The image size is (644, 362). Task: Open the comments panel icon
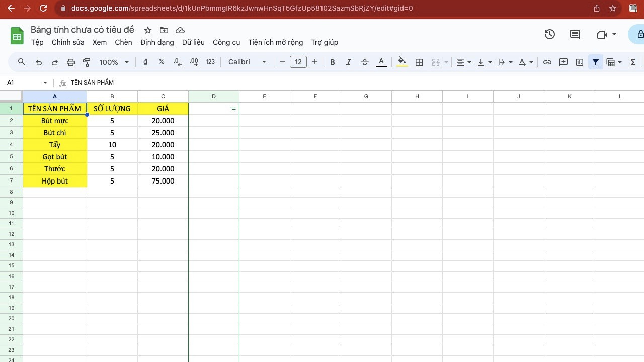575,34
